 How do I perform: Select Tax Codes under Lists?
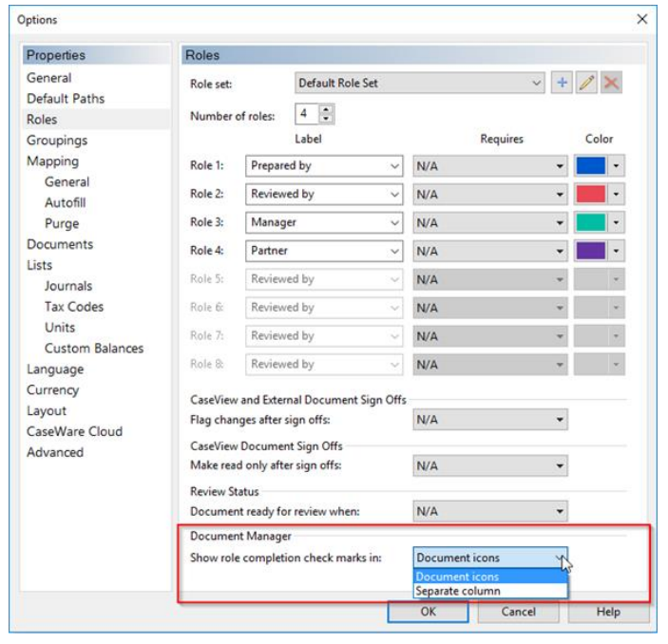click(x=74, y=307)
